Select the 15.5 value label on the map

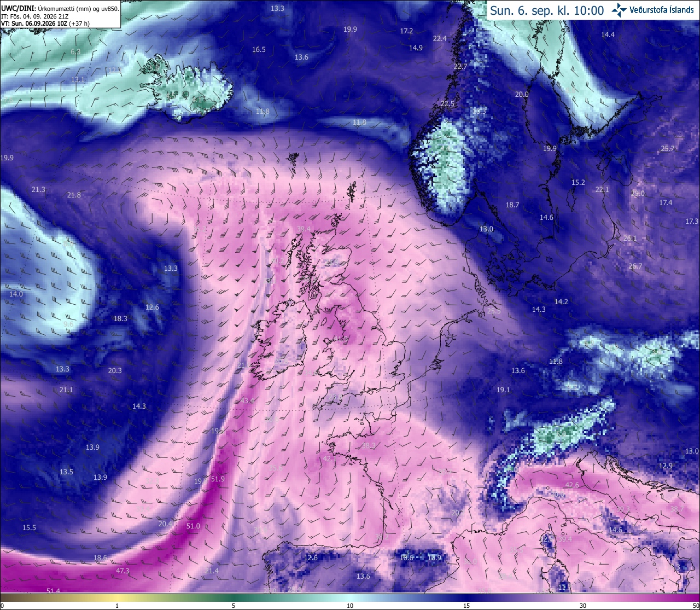(29, 528)
